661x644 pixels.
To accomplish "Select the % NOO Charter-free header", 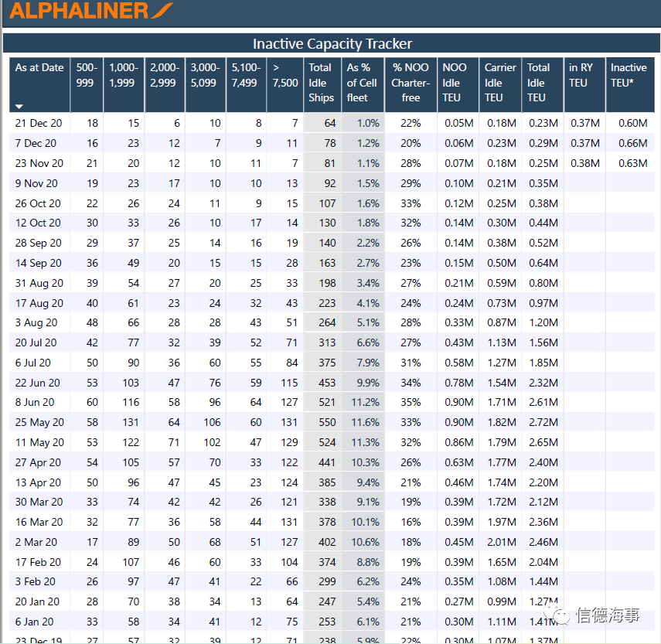I will 411,85.
